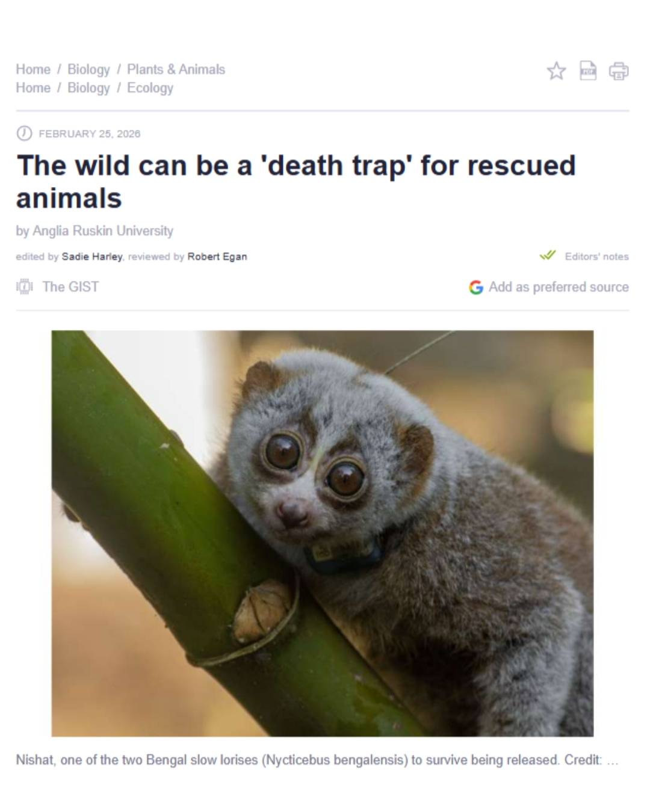Open Biology in the first breadcrumb
Viewport: 650px width, 812px height.
(x=88, y=69)
